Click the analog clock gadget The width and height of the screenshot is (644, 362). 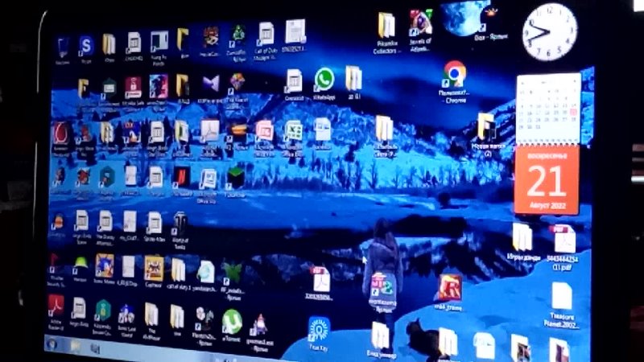550,32
